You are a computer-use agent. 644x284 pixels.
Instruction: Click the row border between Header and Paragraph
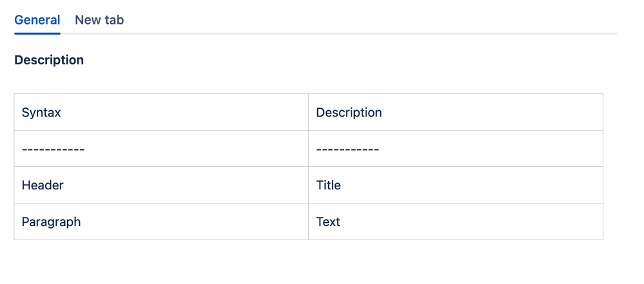point(161,204)
